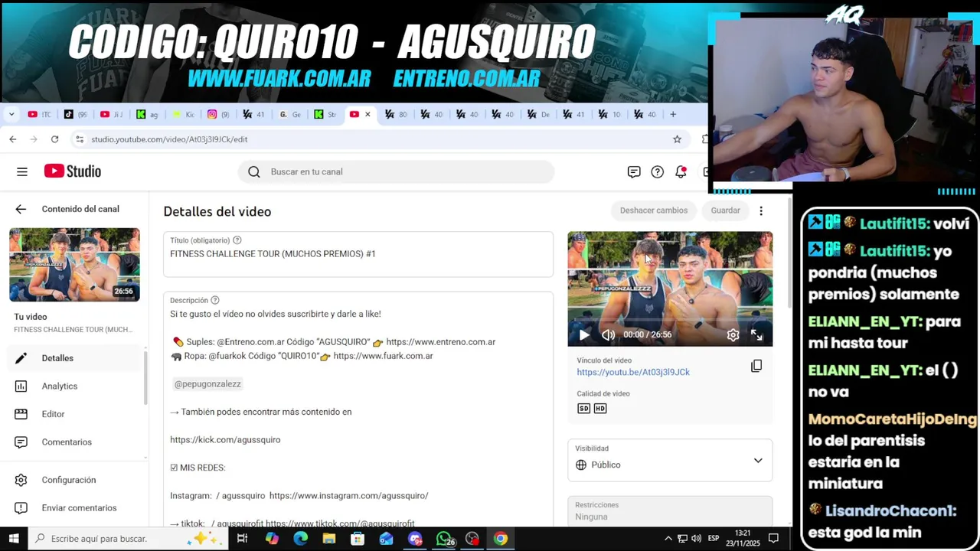Switch to the TikTok browser tab
Screen dimensions: 980x551
click(76, 115)
